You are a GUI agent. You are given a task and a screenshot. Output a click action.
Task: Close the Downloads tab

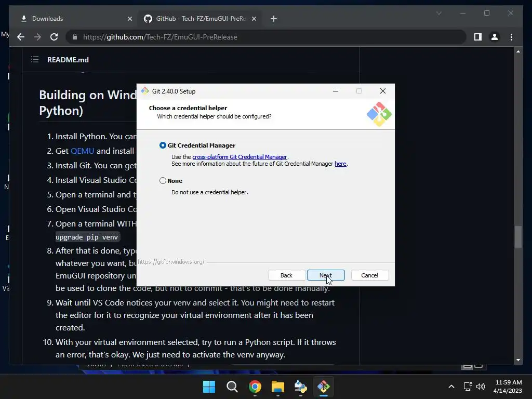[x=129, y=19]
